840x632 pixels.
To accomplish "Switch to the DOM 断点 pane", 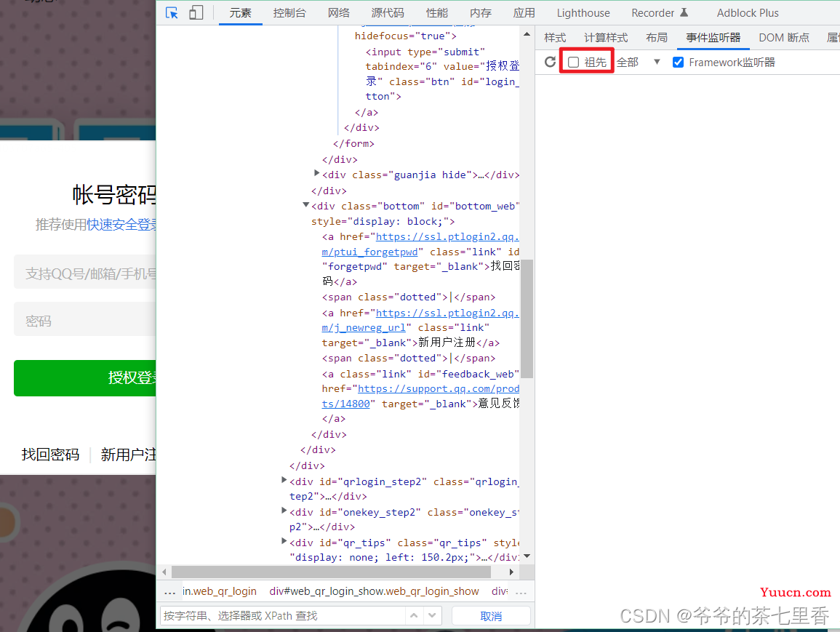I will click(784, 38).
